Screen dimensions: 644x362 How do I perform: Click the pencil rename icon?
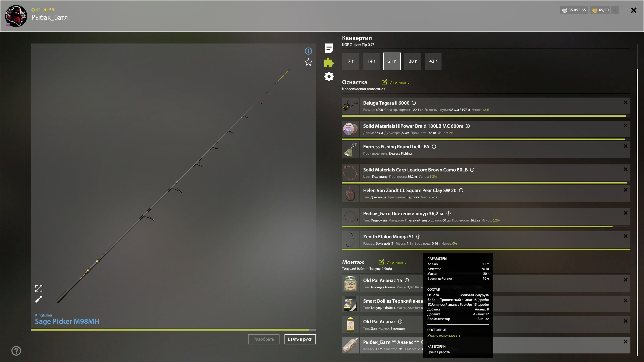(x=38, y=299)
